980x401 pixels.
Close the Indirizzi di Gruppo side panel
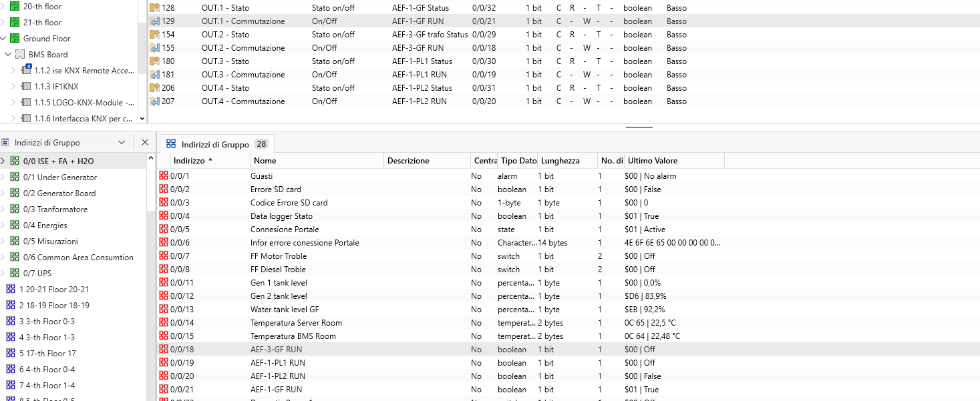(144, 142)
